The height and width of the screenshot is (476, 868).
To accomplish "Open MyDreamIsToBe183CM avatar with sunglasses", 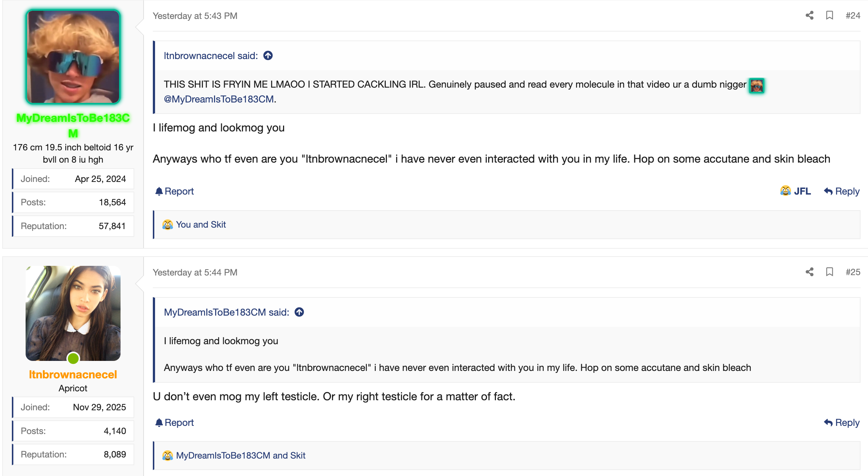I will (73, 56).
